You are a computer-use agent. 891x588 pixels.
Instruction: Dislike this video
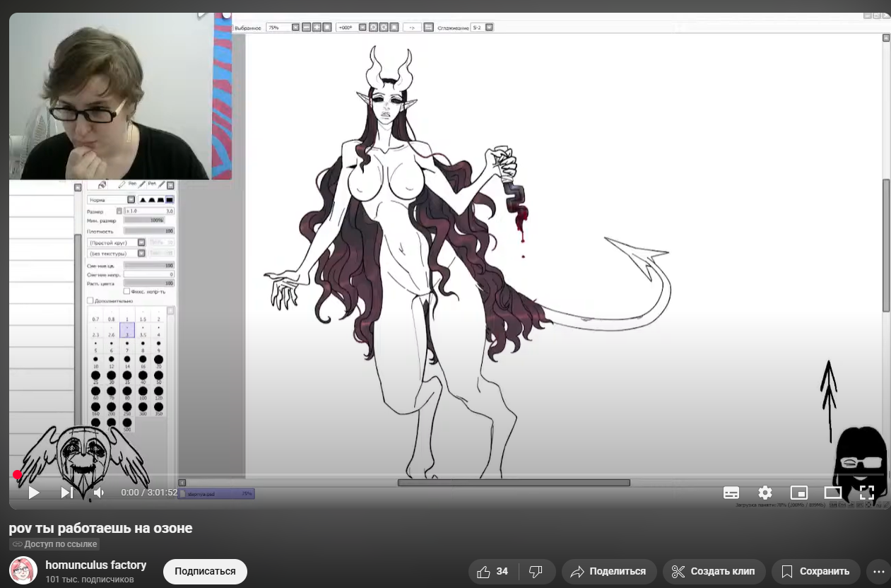coord(536,571)
